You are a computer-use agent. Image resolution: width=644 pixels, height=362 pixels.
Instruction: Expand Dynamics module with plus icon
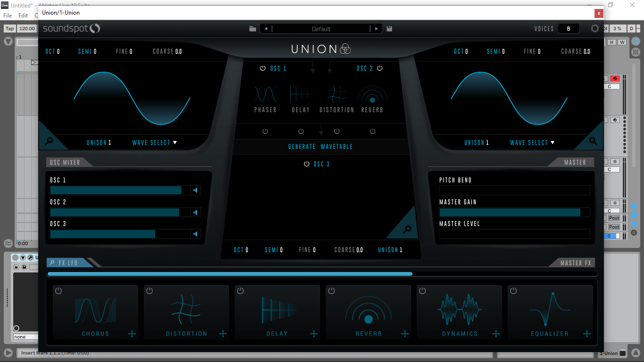496,334
